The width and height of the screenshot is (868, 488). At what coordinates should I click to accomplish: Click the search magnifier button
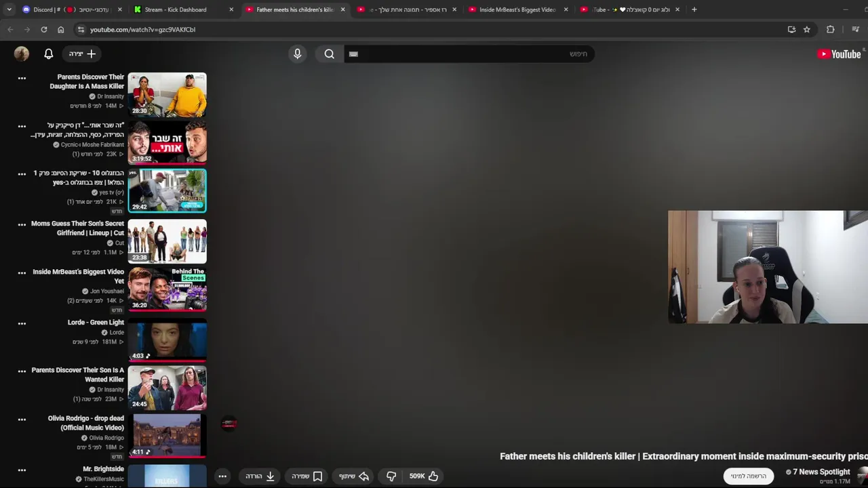330,54
